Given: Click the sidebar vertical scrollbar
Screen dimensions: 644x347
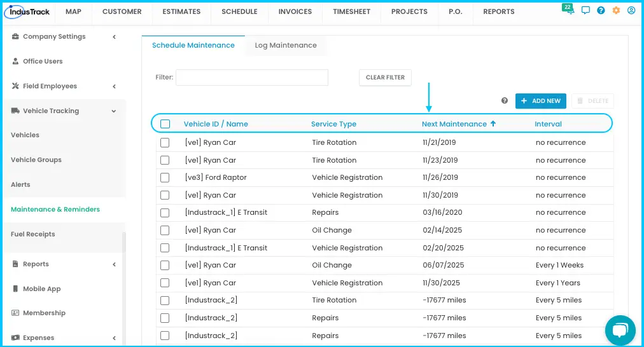Looking at the screenshot, I should tap(124, 287).
